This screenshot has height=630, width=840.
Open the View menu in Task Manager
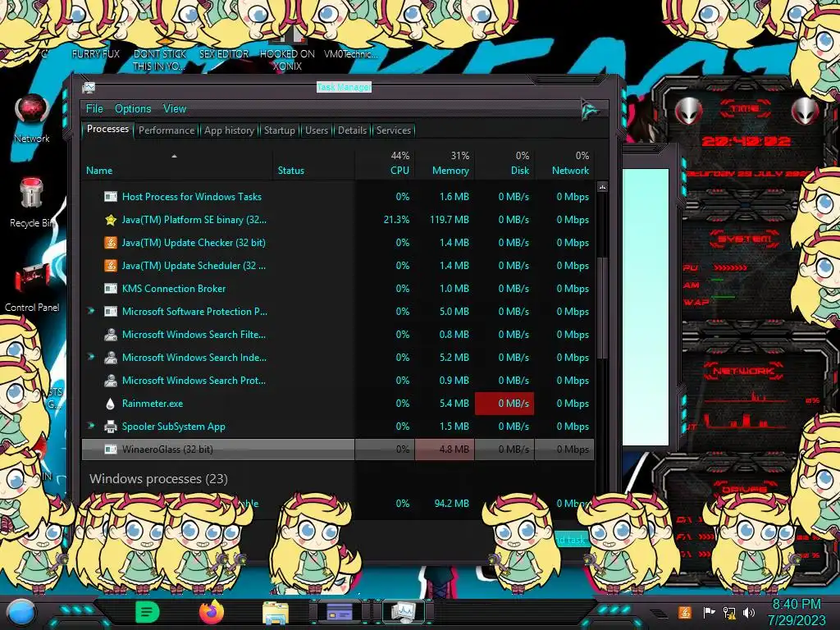point(175,109)
